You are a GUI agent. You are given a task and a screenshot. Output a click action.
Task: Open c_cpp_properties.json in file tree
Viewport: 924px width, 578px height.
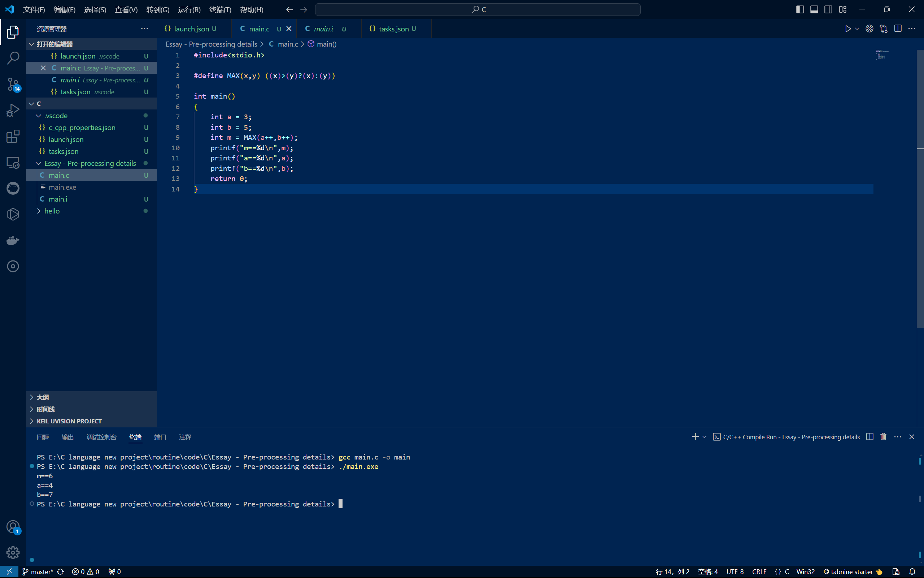click(91, 128)
